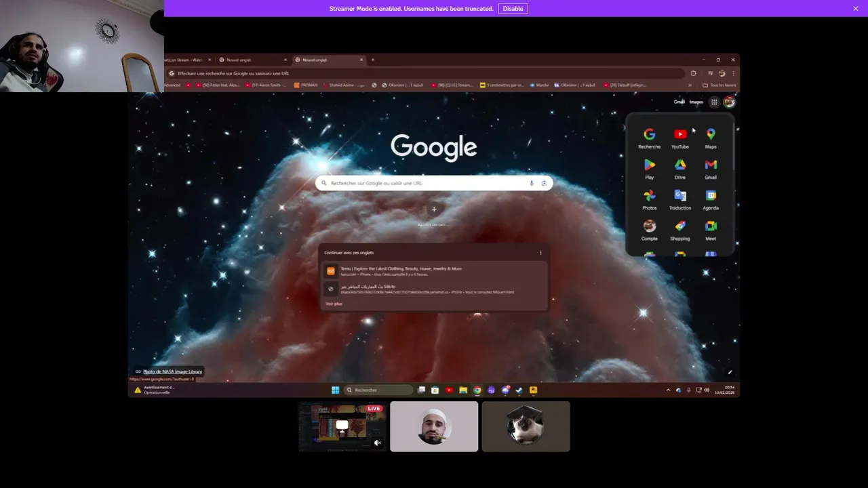The width and height of the screenshot is (868, 488).
Task: Open the Siiir.tv tab suggestion
Action: pyautogui.click(x=434, y=289)
